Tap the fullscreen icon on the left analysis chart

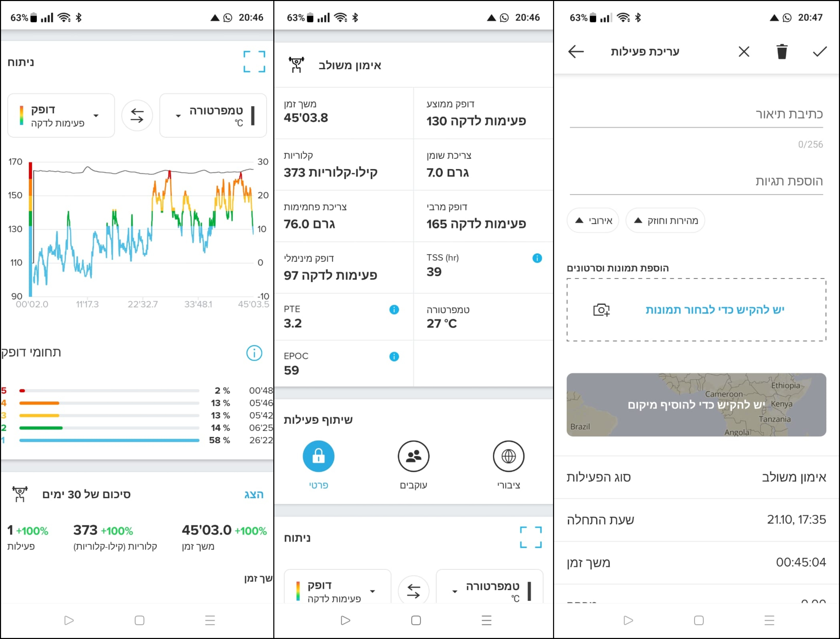tap(254, 62)
